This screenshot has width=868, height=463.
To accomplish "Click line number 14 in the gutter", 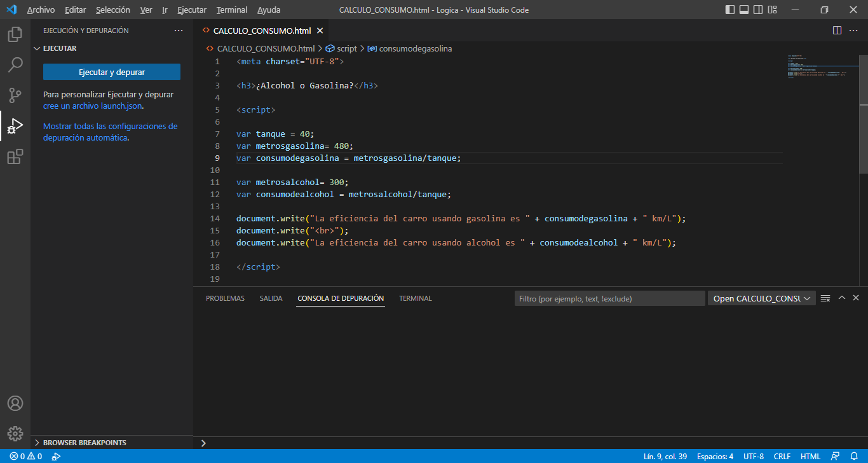I will 215,218.
